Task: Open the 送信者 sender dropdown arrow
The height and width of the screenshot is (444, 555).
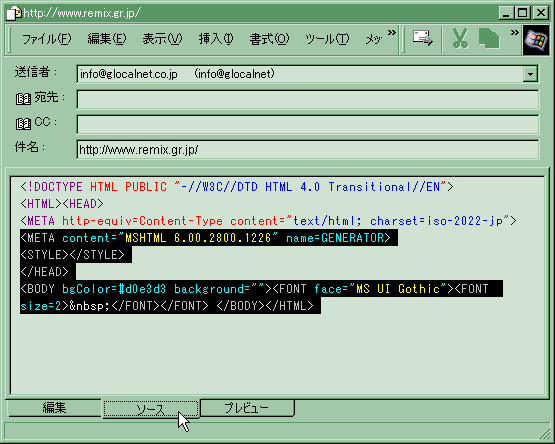Action: tap(530, 74)
